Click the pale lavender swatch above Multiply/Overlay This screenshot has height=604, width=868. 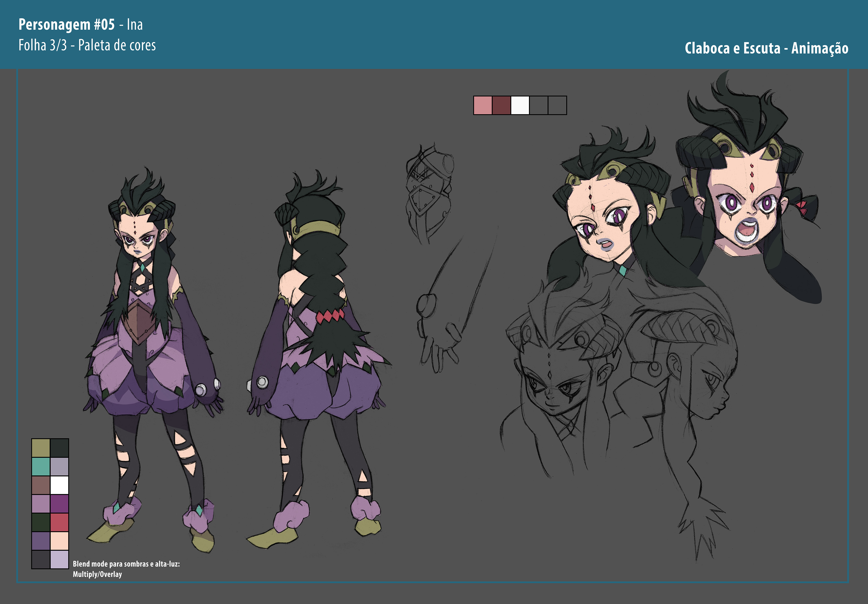[x=59, y=560]
